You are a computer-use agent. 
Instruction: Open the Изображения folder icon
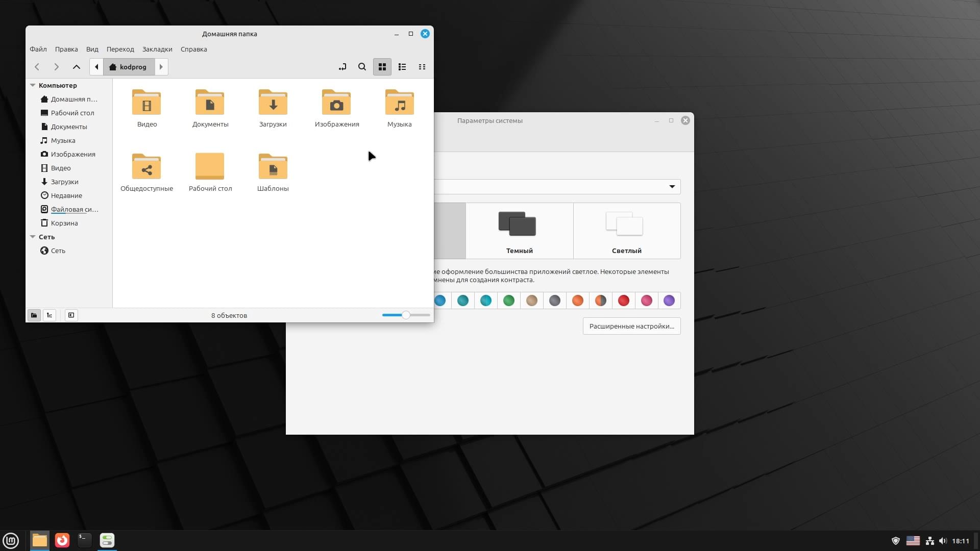336,103
